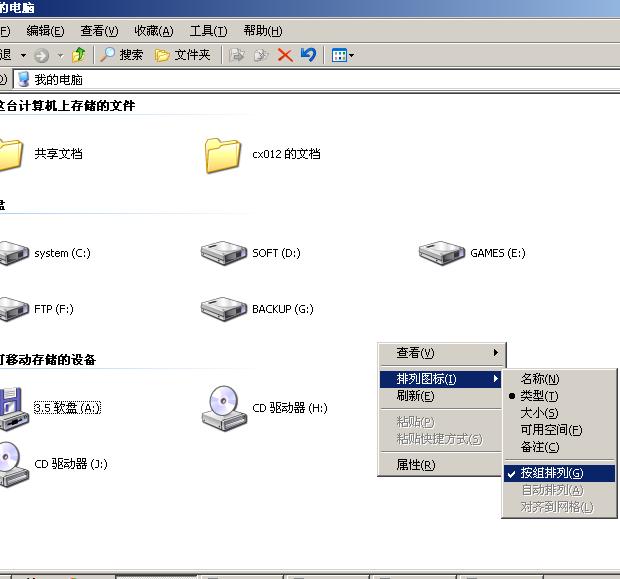Open the Forward button history dropdown
This screenshot has height=579, width=620.
coord(60,55)
